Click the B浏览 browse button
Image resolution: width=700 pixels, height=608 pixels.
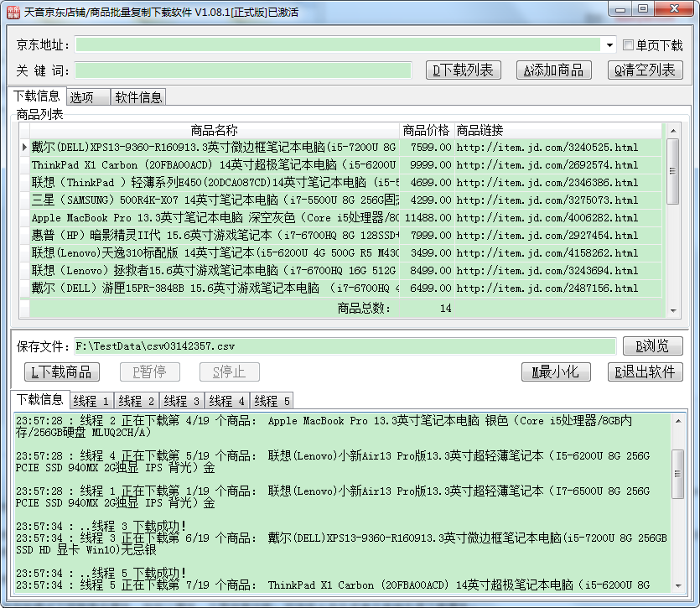click(652, 346)
